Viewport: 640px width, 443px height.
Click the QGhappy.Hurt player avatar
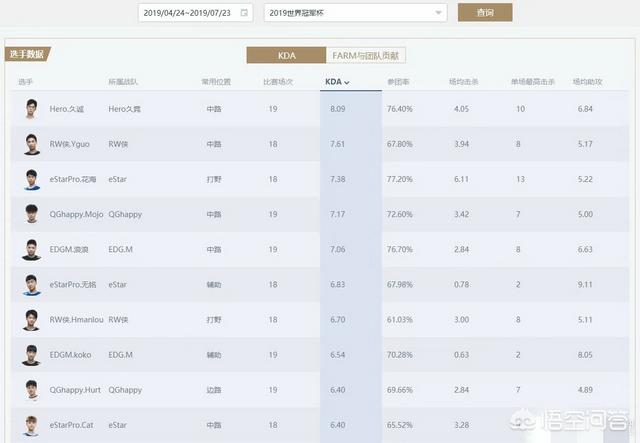tap(31, 390)
